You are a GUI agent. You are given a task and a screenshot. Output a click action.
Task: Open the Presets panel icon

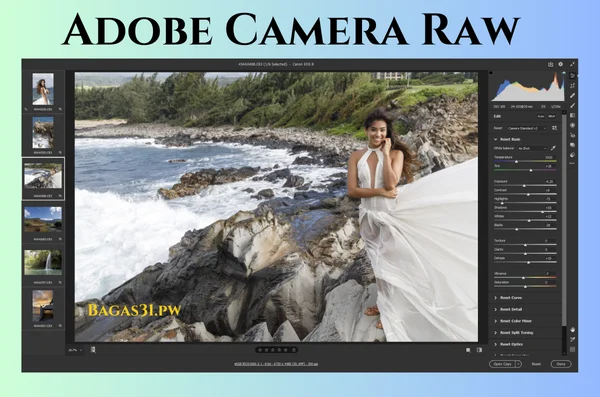(572, 155)
